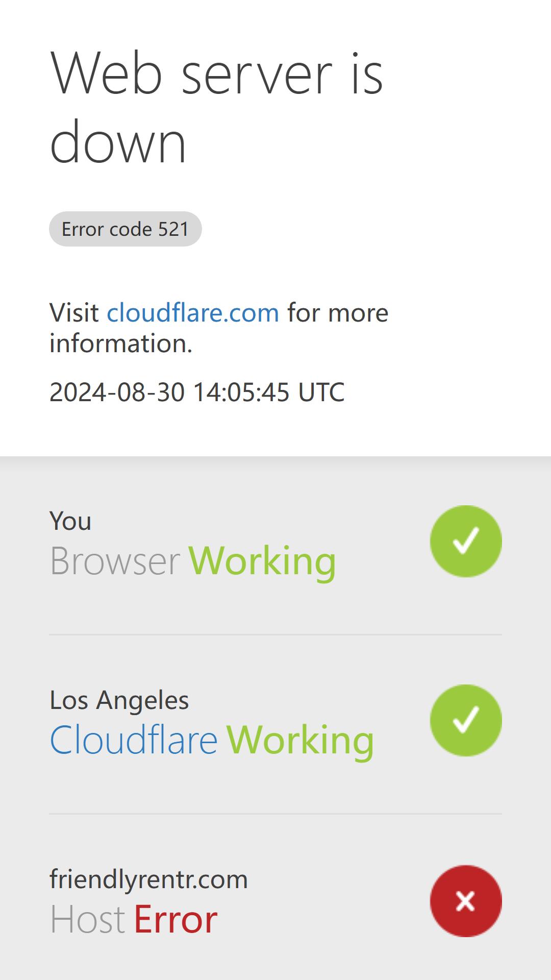Click the green Working text after Browser

262,561
